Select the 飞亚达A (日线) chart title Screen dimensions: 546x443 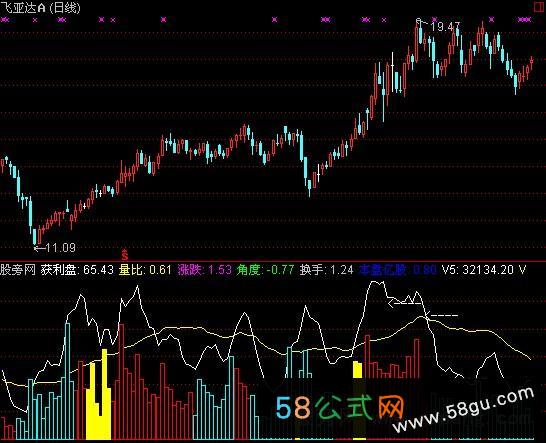(40, 7)
